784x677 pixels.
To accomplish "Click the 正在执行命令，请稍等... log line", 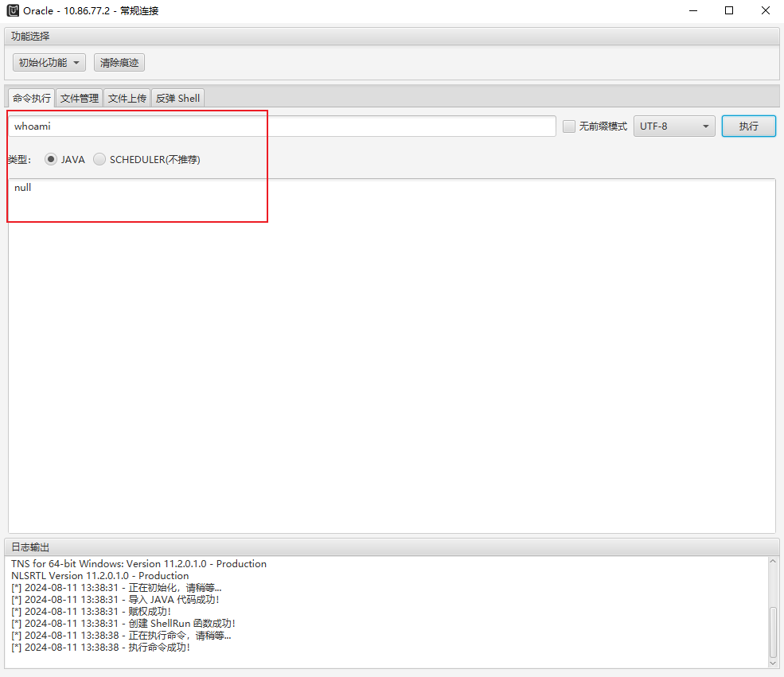I will point(121,635).
